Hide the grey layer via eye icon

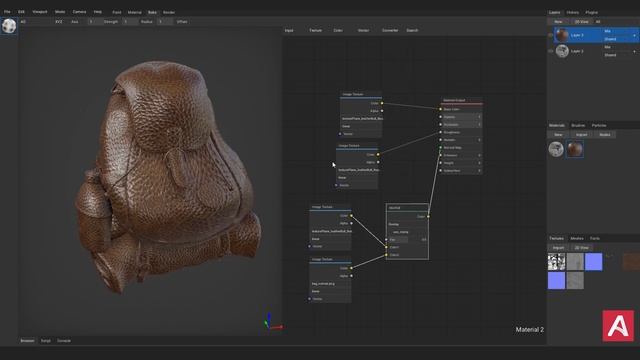pyautogui.click(x=551, y=51)
